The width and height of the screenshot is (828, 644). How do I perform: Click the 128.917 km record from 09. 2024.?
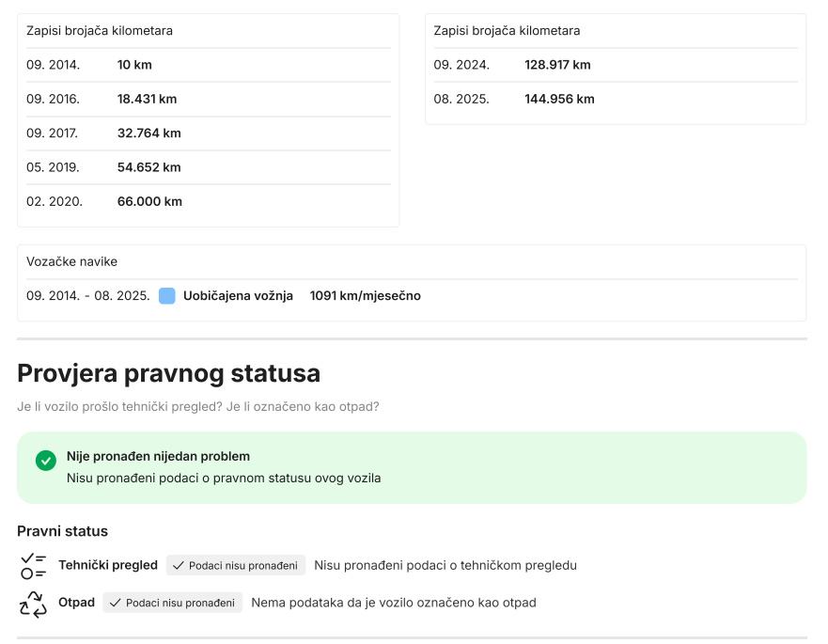[557, 65]
